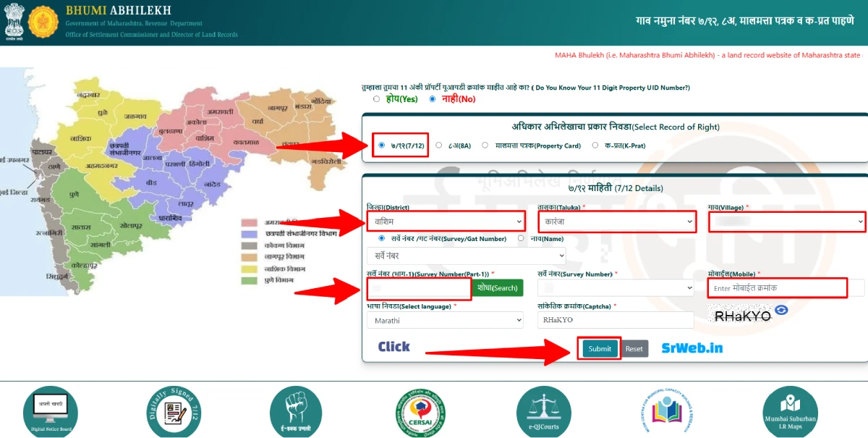This screenshot has width=868, height=438.
Task: Focus the Captcha input containing RHaKYO
Action: coord(616,320)
